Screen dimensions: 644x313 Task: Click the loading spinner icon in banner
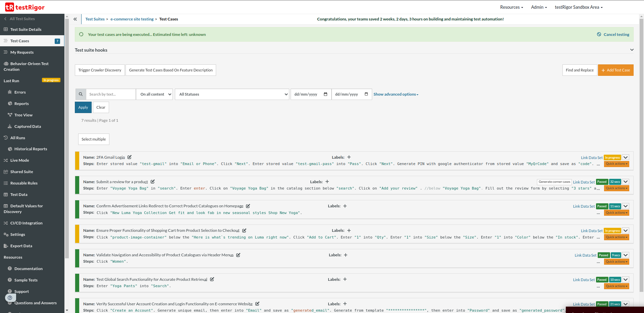pos(81,34)
